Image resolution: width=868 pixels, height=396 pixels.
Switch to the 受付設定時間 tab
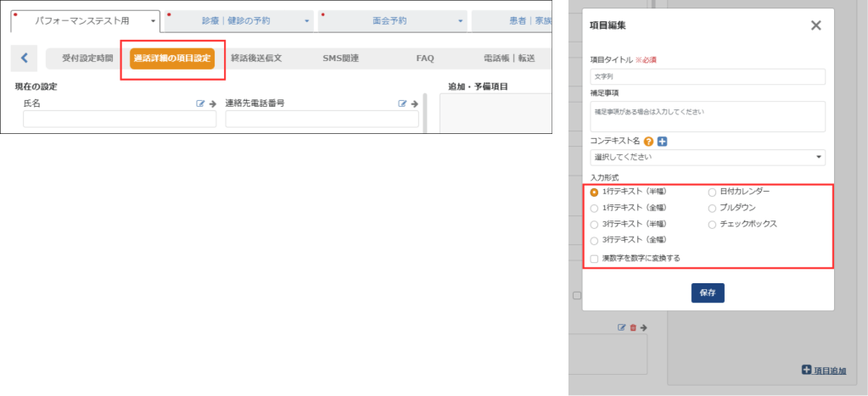click(87, 59)
